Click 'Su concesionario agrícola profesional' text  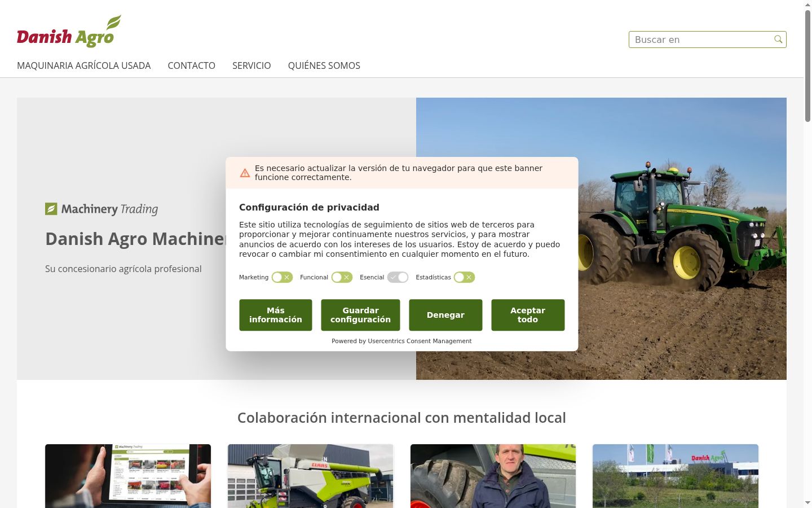[x=123, y=269]
